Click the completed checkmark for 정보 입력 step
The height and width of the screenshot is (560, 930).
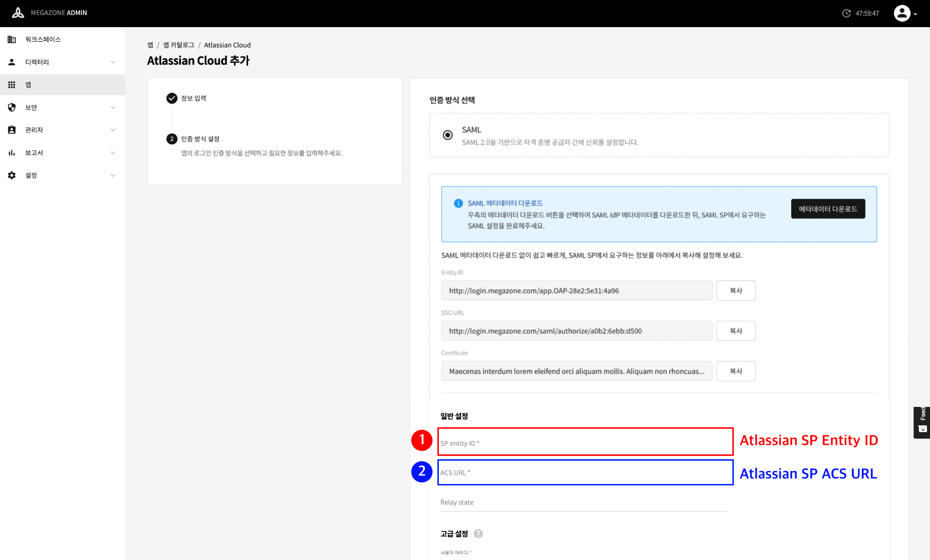(x=171, y=98)
